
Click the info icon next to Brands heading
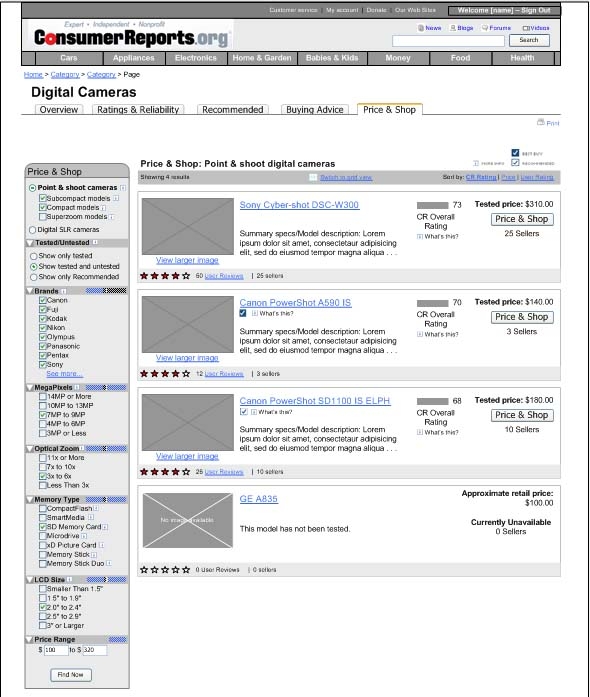64,291
